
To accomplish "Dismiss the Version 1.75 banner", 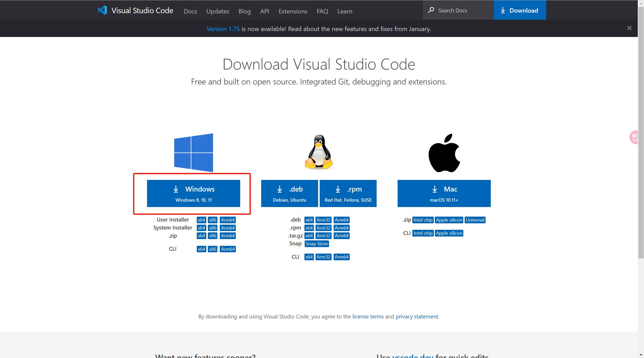I will point(629,28).
